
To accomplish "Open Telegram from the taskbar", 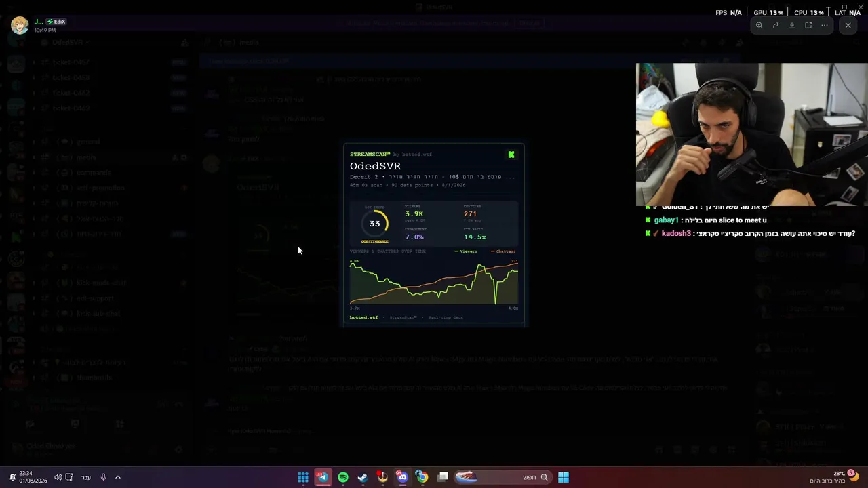I will coord(323,477).
